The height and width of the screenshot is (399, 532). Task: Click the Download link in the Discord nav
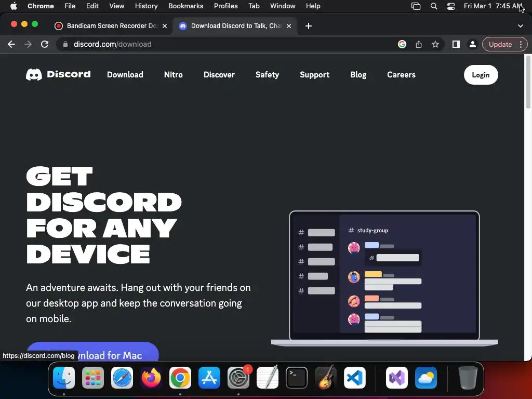pos(125,75)
